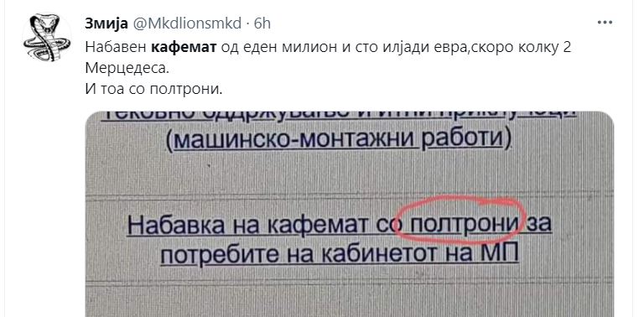Click the line И тоа со полтрони

click(154, 88)
